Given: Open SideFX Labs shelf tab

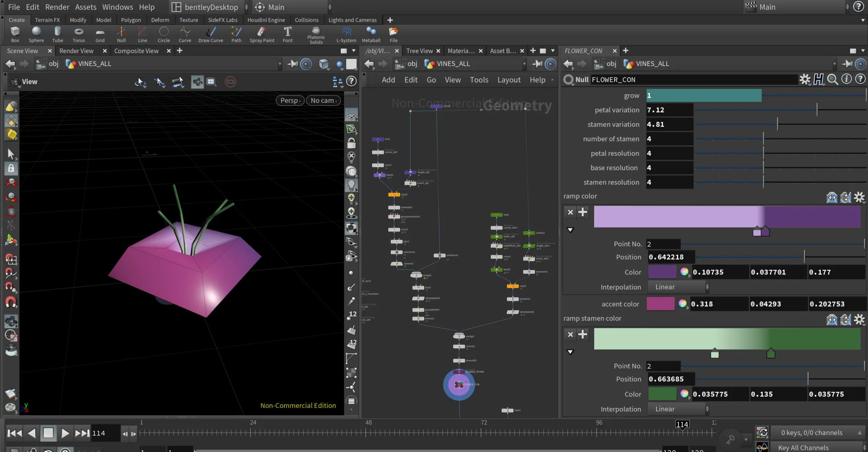Looking at the screenshot, I should pos(223,20).
